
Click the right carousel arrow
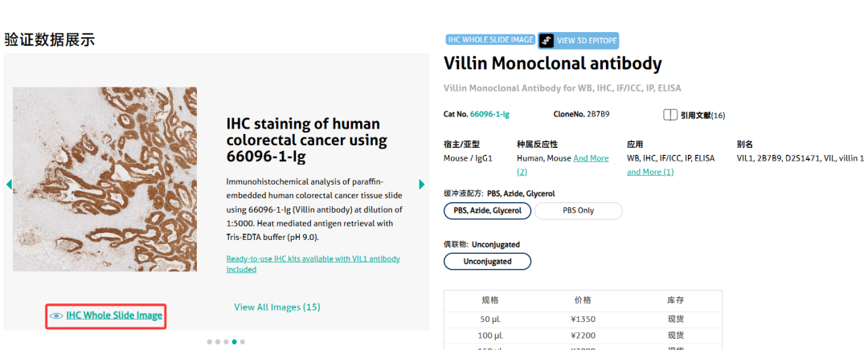click(422, 184)
